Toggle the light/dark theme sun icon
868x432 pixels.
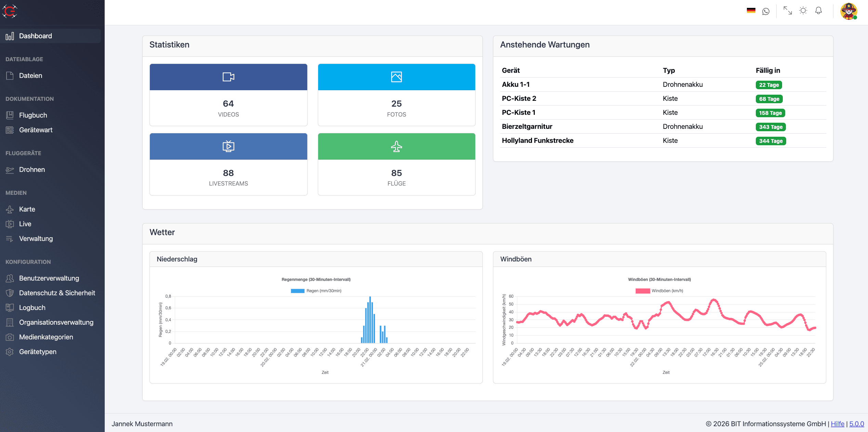[803, 11]
